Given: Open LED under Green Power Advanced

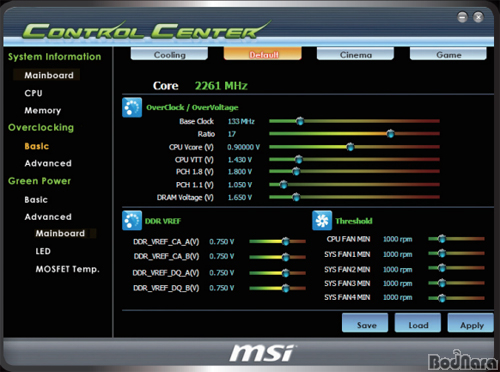Looking at the screenshot, I should tap(43, 251).
